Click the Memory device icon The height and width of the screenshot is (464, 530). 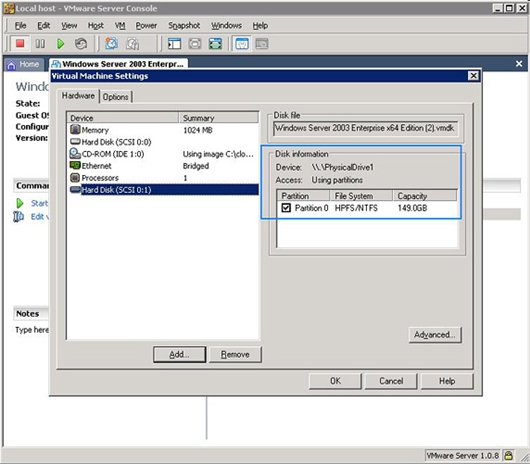[75, 129]
